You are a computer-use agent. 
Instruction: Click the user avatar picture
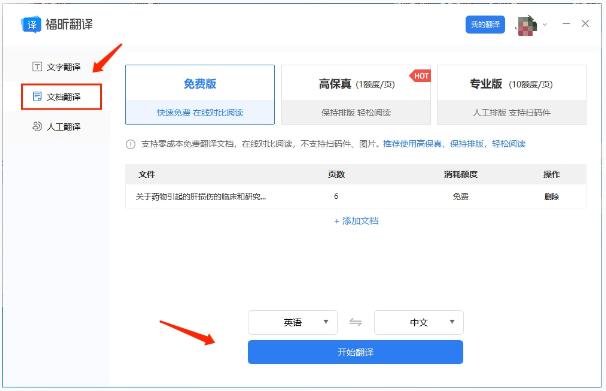(527, 26)
